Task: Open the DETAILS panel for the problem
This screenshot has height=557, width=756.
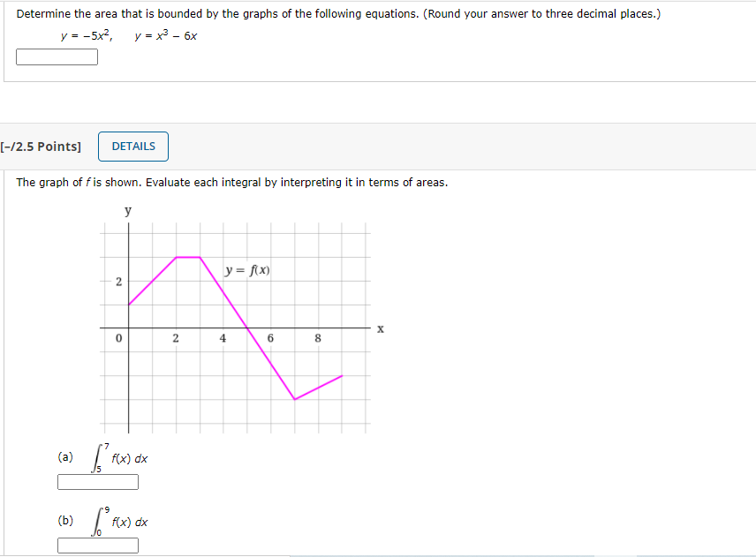Action: click(x=132, y=147)
